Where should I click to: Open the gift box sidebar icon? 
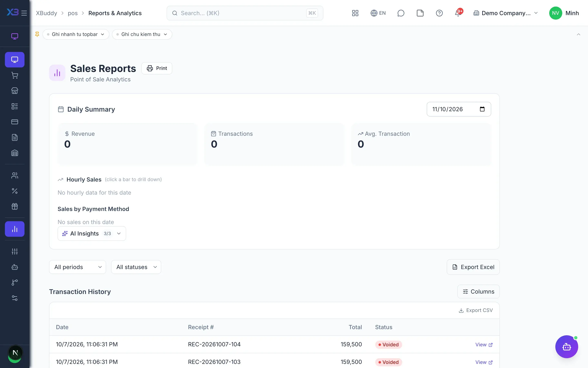coord(14,206)
